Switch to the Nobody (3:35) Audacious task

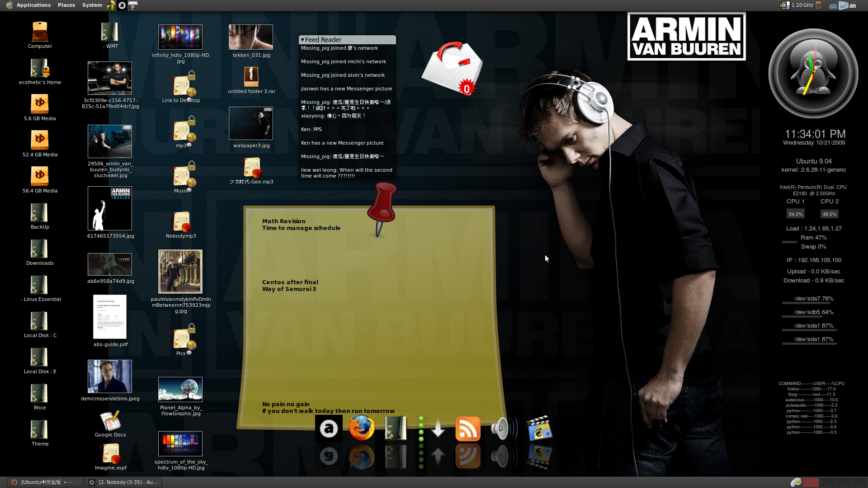(x=124, y=482)
